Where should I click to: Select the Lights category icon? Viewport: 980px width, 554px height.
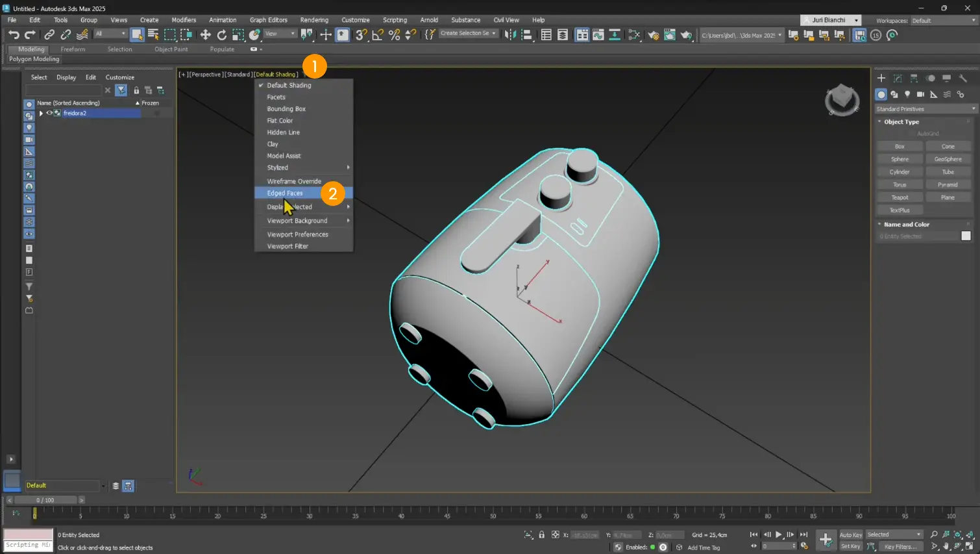pos(907,94)
